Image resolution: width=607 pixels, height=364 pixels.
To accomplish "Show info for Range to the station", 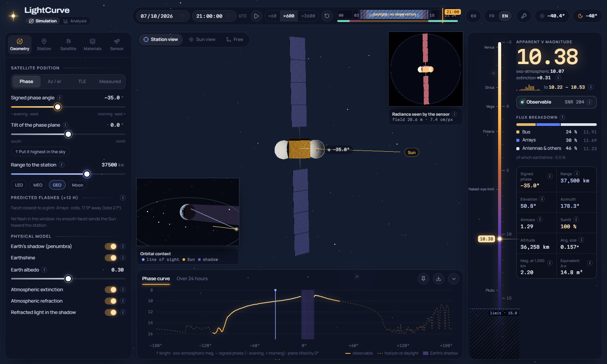I will pyautogui.click(x=62, y=165).
